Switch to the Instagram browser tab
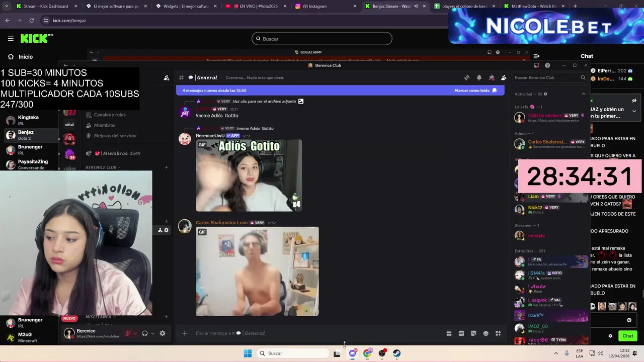 coord(325,7)
